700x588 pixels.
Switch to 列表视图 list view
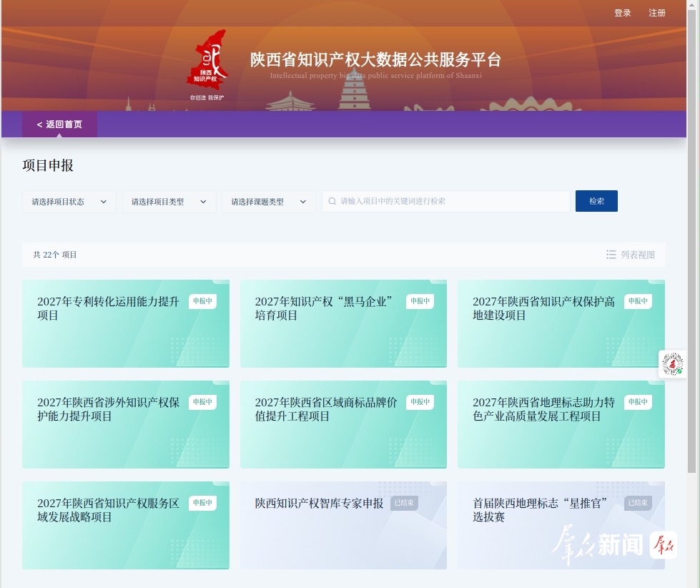tap(631, 255)
